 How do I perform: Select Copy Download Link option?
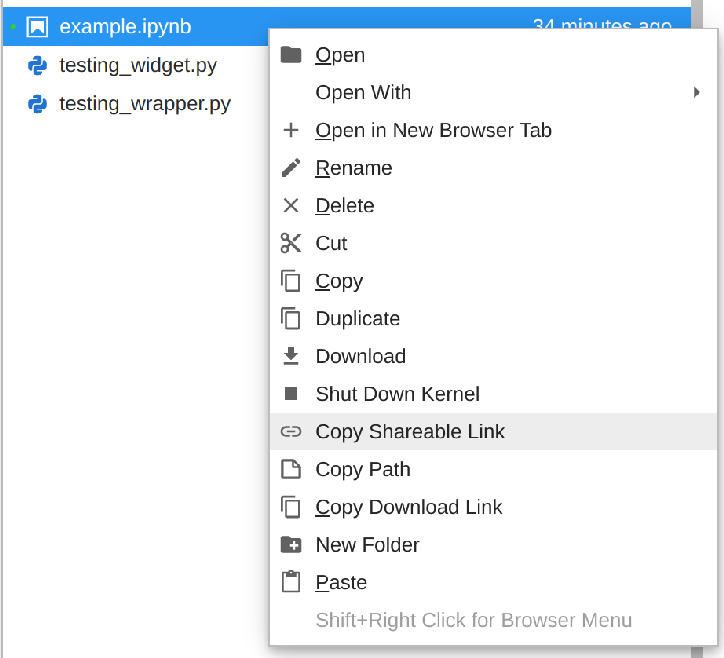click(408, 507)
